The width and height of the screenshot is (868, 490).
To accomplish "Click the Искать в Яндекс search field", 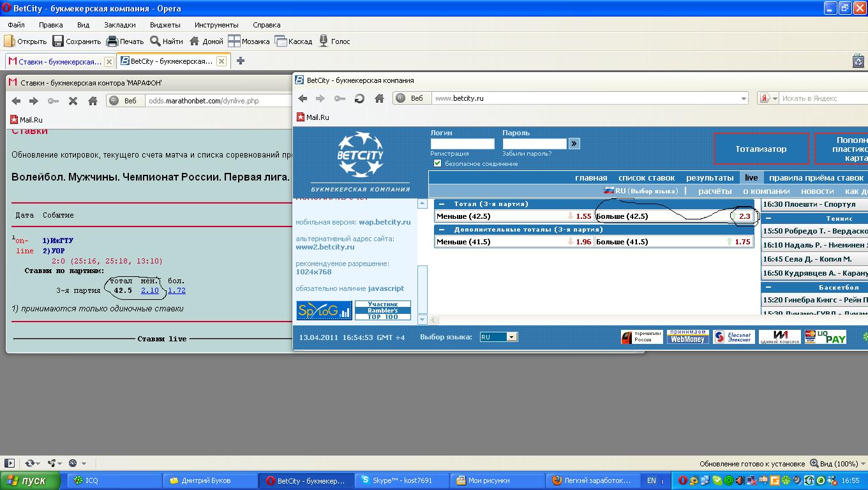I will coord(823,98).
